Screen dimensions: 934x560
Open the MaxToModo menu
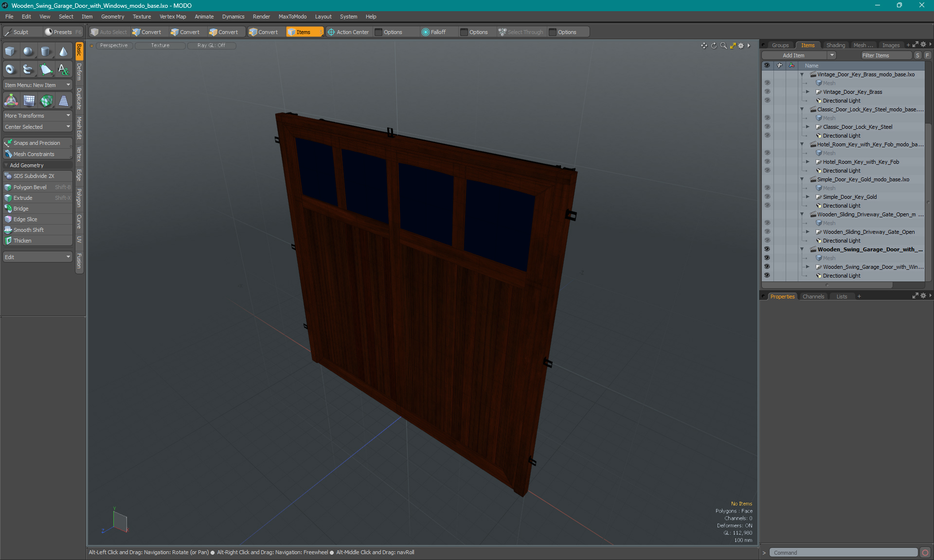coord(292,17)
